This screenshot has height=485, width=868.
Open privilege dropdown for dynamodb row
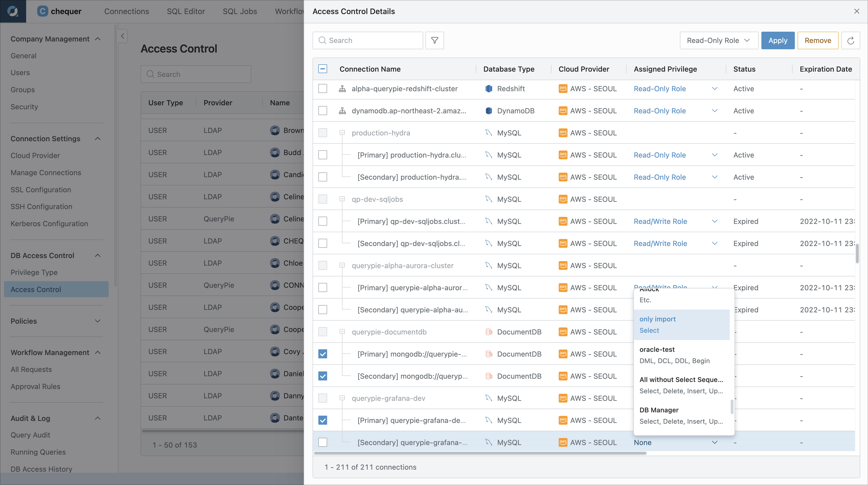pyautogui.click(x=714, y=111)
